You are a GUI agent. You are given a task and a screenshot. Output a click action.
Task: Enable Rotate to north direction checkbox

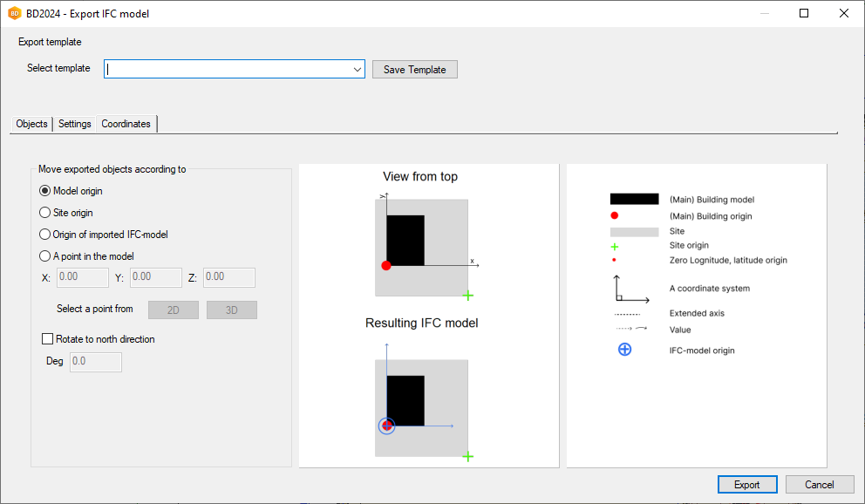tap(48, 339)
